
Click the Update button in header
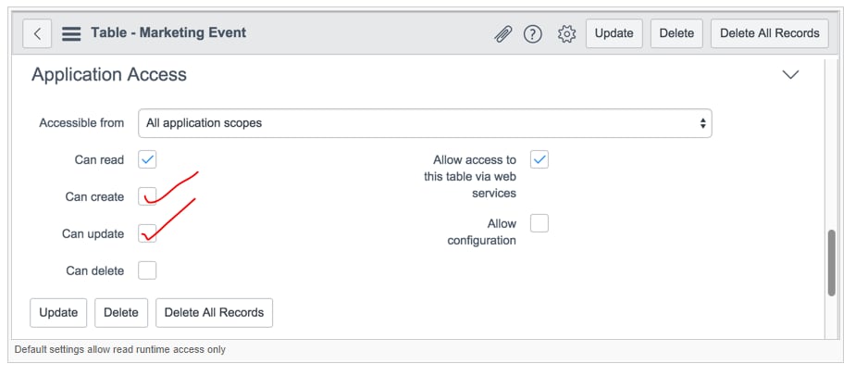pyautogui.click(x=614, y=33)
